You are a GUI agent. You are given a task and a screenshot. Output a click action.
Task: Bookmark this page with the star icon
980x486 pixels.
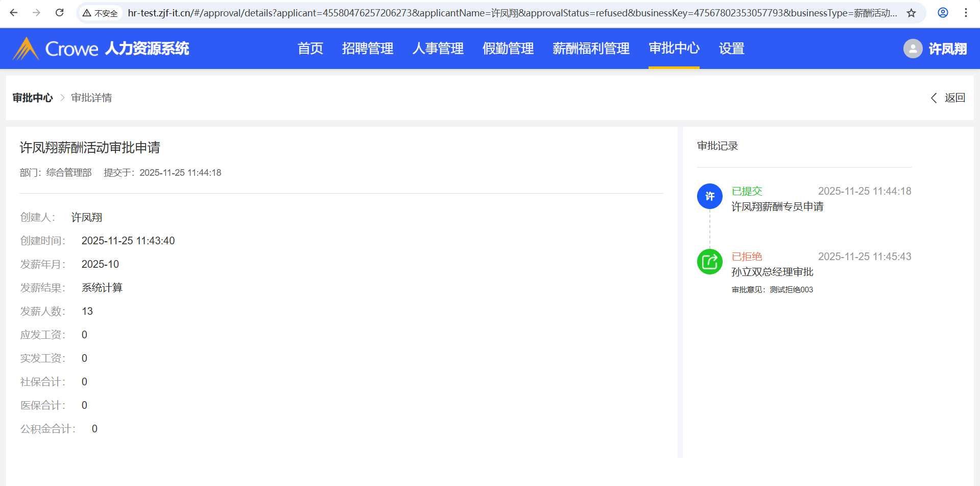pyautogui.click(x=912, y=13)
